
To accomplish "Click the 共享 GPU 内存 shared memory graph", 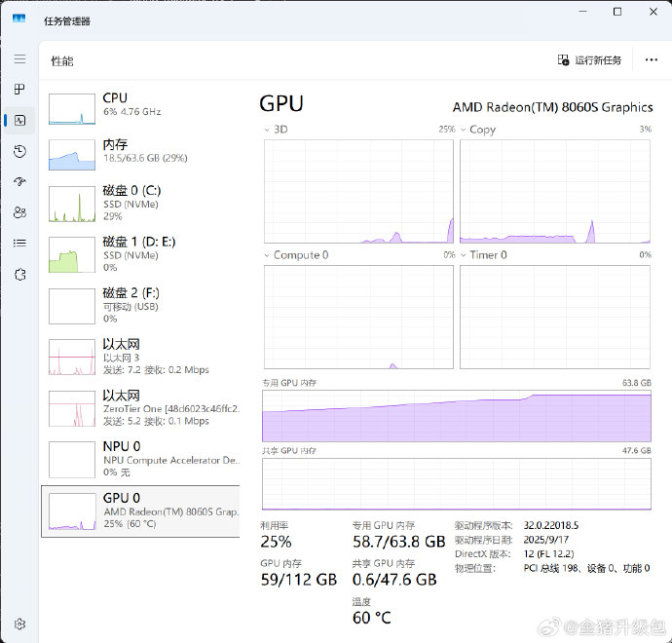I will point(457,484).
